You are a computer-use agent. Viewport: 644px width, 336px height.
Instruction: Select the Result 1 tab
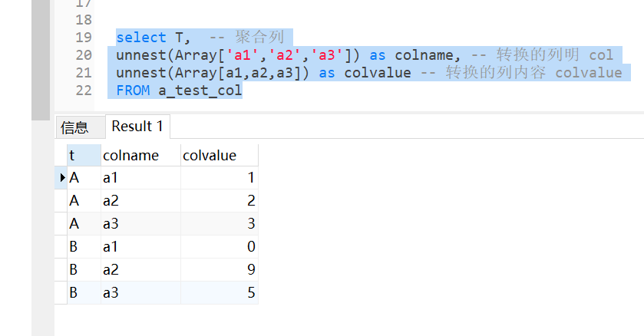tap(137, 127)
